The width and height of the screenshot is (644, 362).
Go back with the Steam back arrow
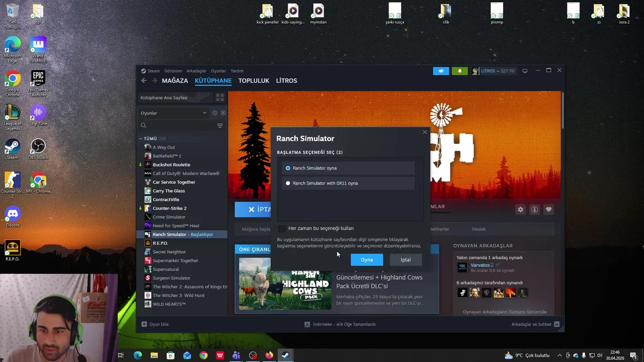(x=144, y=80)
